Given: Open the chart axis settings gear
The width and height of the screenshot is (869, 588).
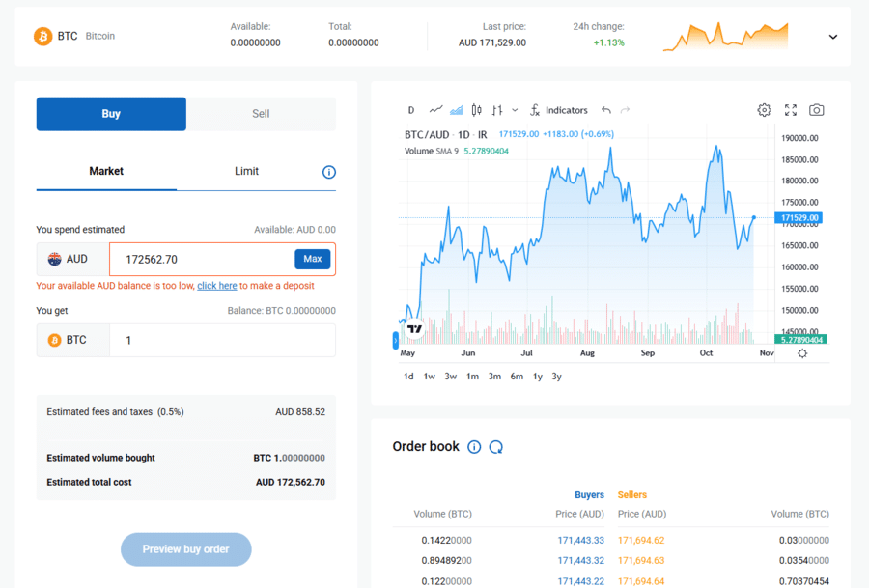Looking at the screenshot, I should (x=802, y=353).
